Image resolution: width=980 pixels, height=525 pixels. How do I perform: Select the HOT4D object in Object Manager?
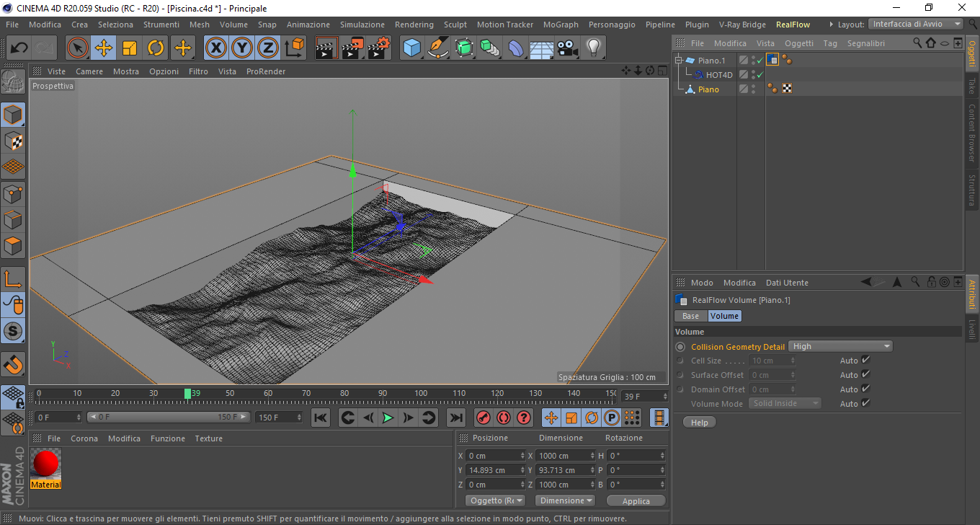[719, 75]
